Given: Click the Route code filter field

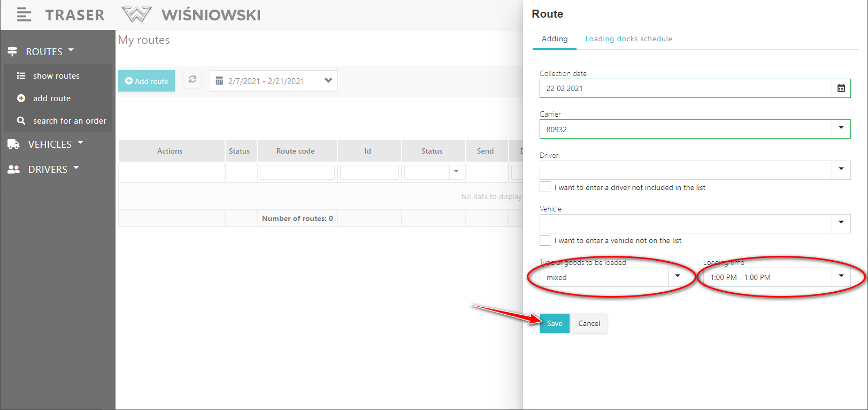Looking at the screenshot, I should click(297, 172).
